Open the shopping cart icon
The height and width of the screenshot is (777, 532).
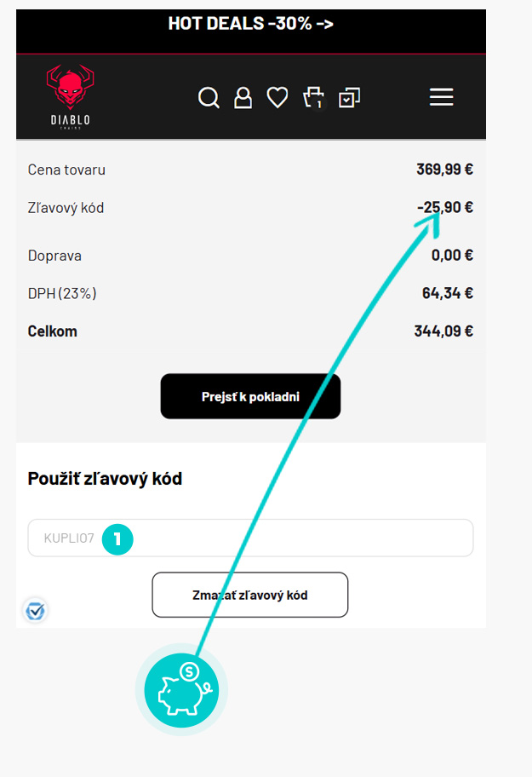(x=313, y=97)
